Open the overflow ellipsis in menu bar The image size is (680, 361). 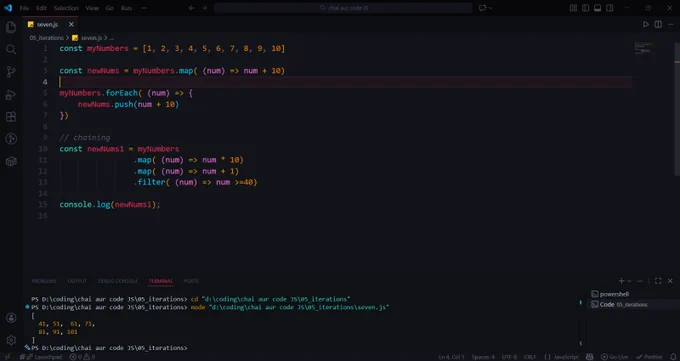pyautogui.click(x=144, y=8)
